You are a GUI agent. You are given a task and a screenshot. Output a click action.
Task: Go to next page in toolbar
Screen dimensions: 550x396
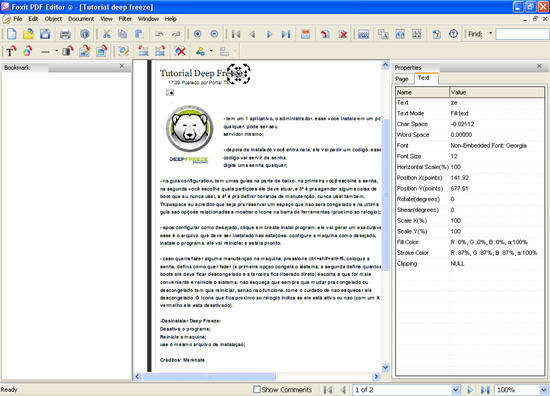point(269,34)
